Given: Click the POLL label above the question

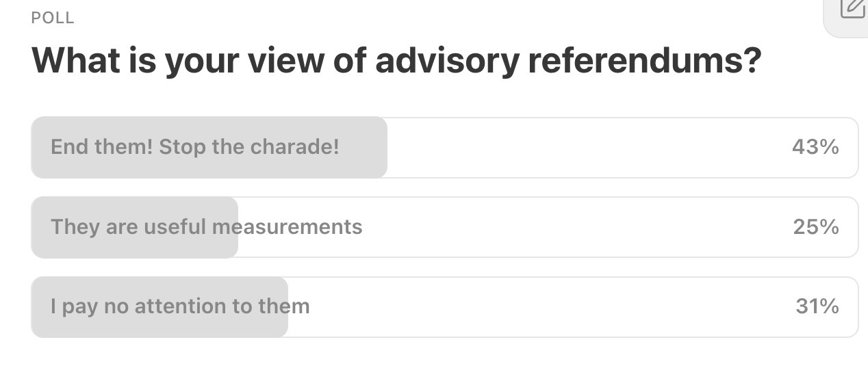Looking at the screenshot, I should [53, 18].
